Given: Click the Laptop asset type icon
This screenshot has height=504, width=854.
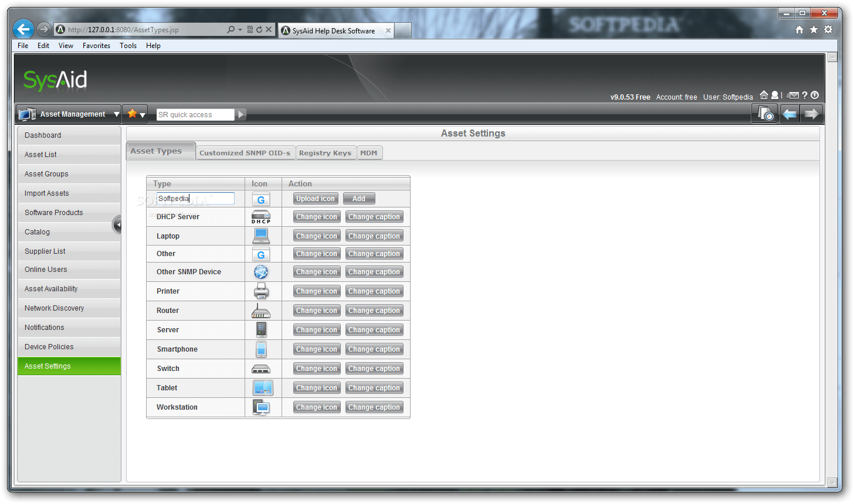Looking at the screenshot, I should pos(260,235).
